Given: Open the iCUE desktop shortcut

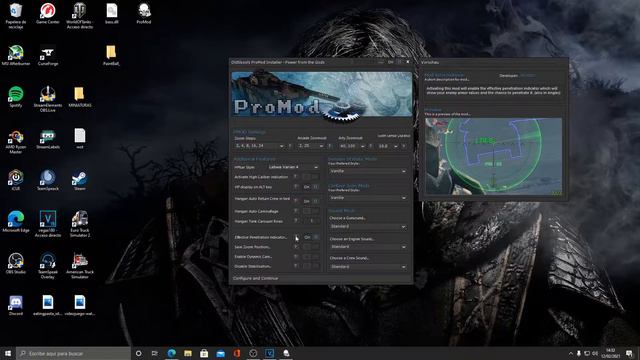Looking at the screenshot, I should click(16, 180).
